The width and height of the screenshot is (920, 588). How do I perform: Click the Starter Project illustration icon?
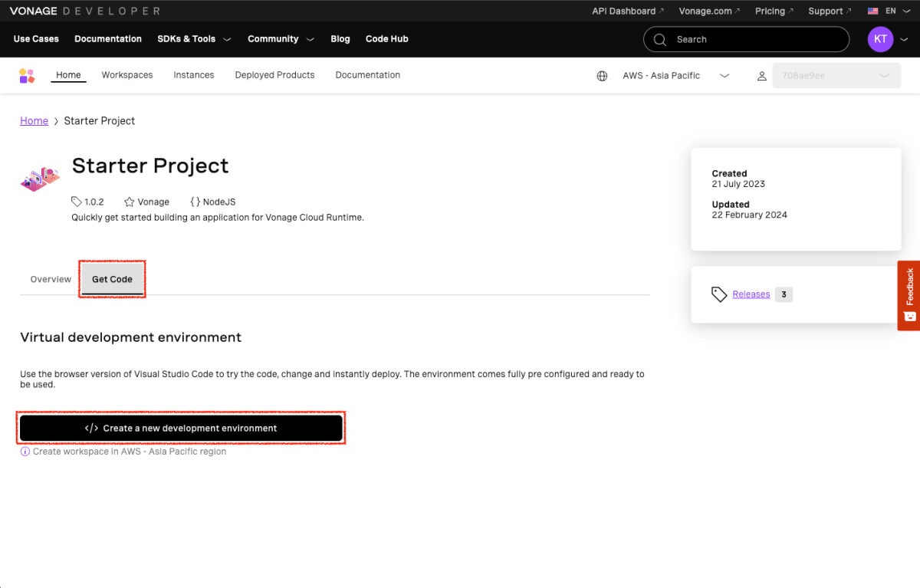pos(40,179)
